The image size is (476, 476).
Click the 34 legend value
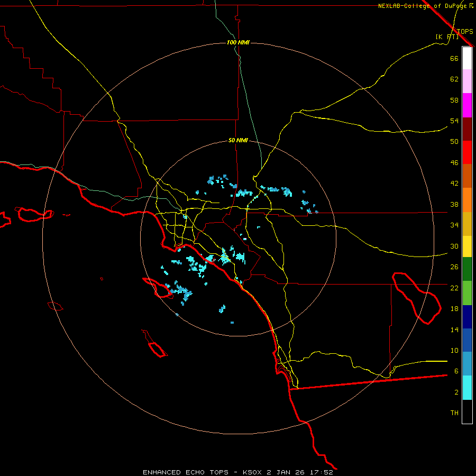[x=454, y=225]
